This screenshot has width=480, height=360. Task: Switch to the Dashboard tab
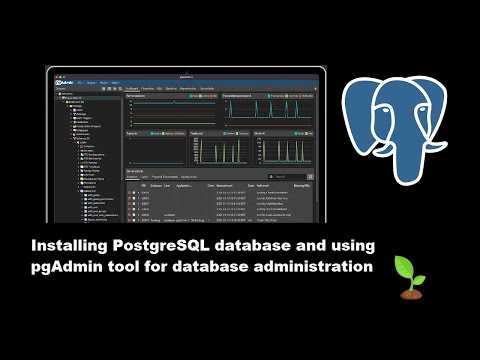coord(132,89)
